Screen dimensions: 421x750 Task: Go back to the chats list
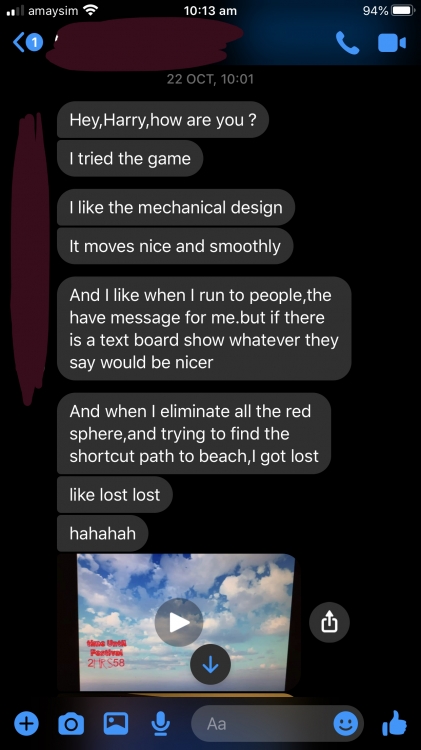27,43
